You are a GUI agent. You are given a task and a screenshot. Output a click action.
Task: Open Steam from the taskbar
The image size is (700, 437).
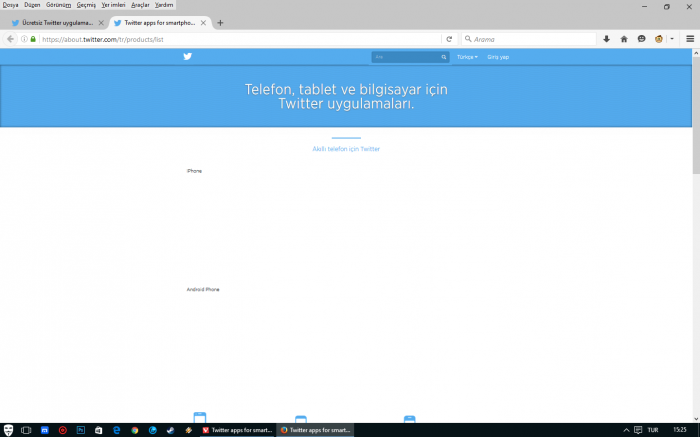[x=171, y=430]
